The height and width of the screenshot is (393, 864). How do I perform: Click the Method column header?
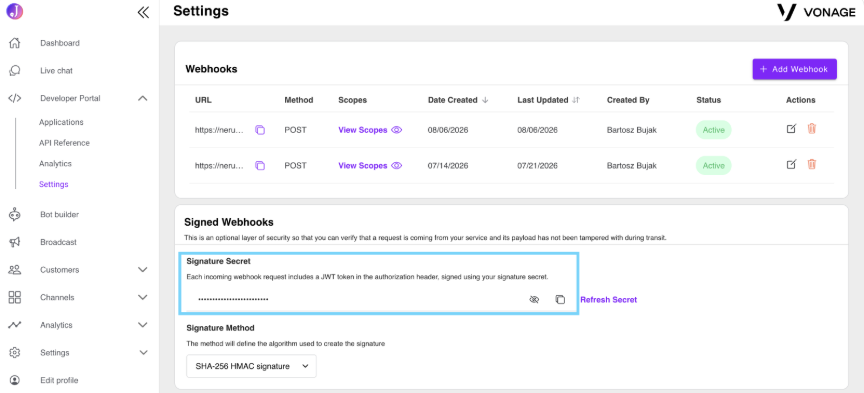299,100
